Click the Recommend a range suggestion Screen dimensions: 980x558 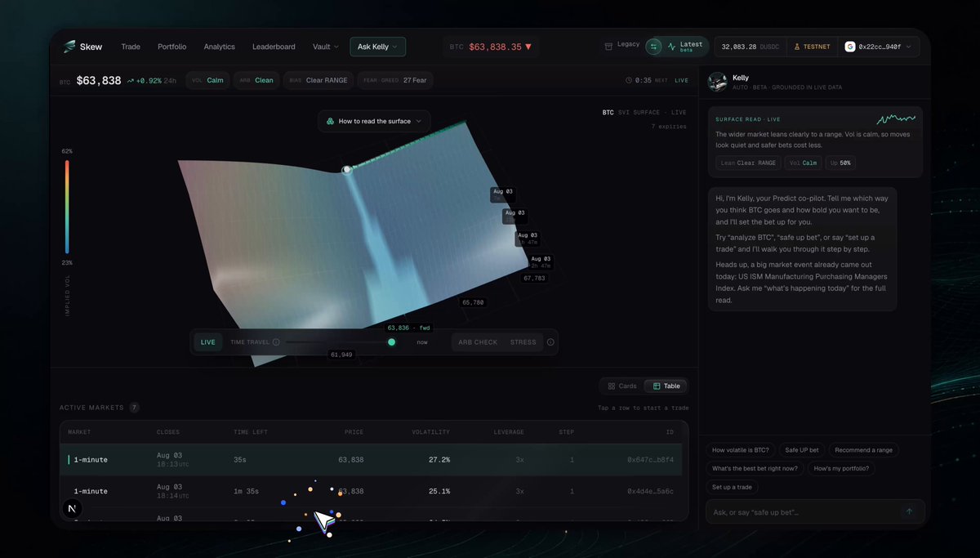pos(864,450)
